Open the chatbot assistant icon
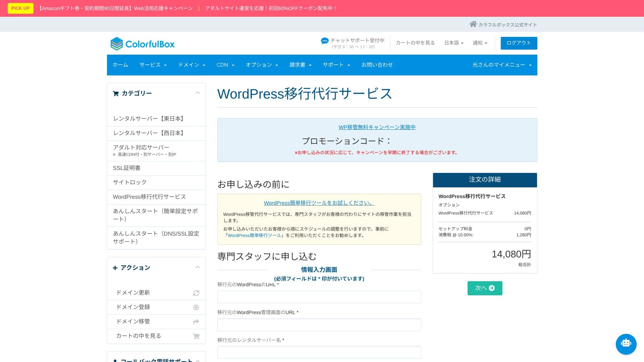The image size is (644, 362). [x=626, y=344]
